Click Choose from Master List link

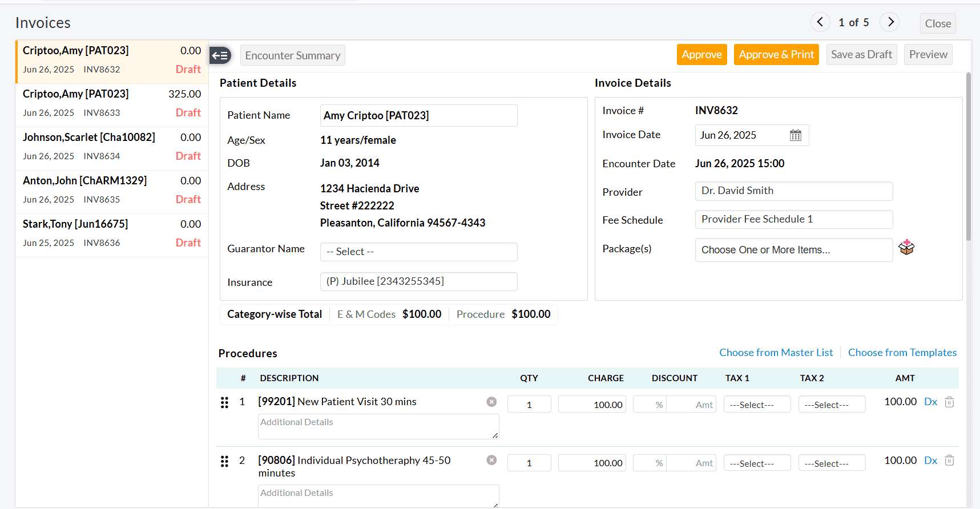pyautogui.click(x=776, y=353)
